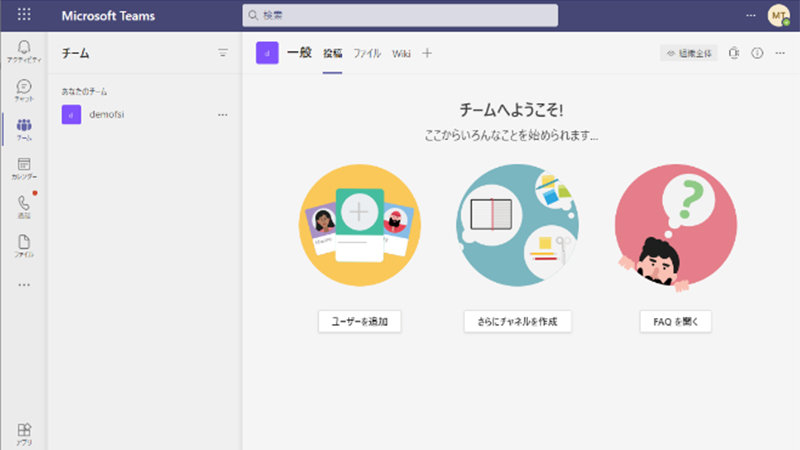Open the app launcher waffle icon

24,14
